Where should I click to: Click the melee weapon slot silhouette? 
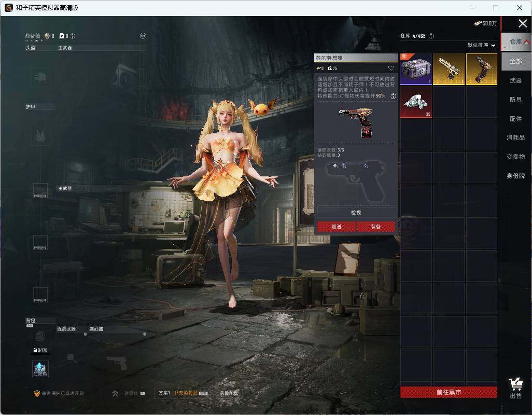tap(71, 357)
